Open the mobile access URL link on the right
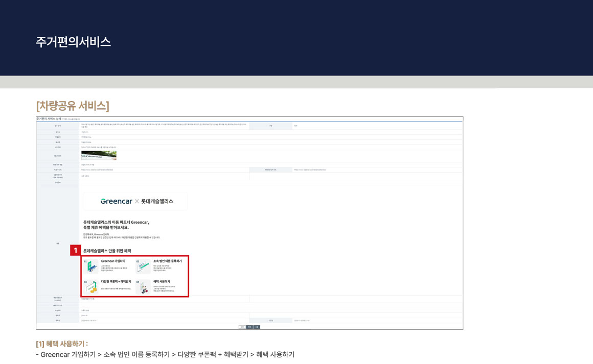The height and width of the screenshot is (364, 593). 310,169
